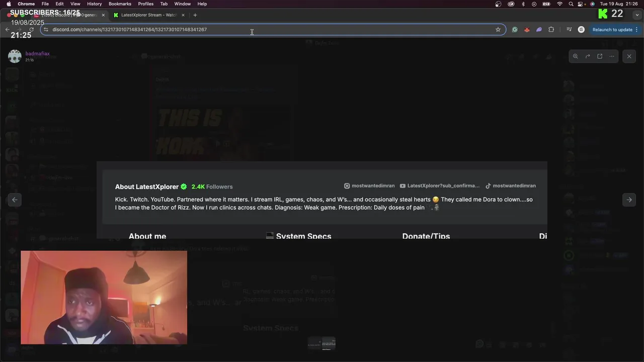The width and height of the screenshot is (644, 362).
Task: Open the Chrome profile avatar
Action: coord(581,30)
